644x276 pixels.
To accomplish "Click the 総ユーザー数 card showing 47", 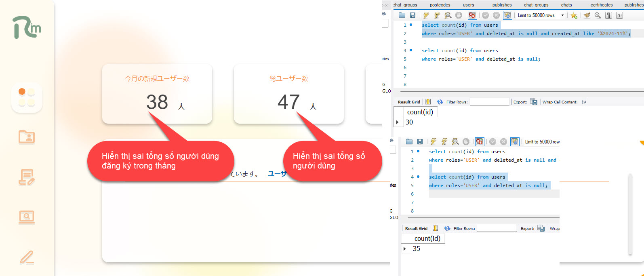I will click(288, 94).
